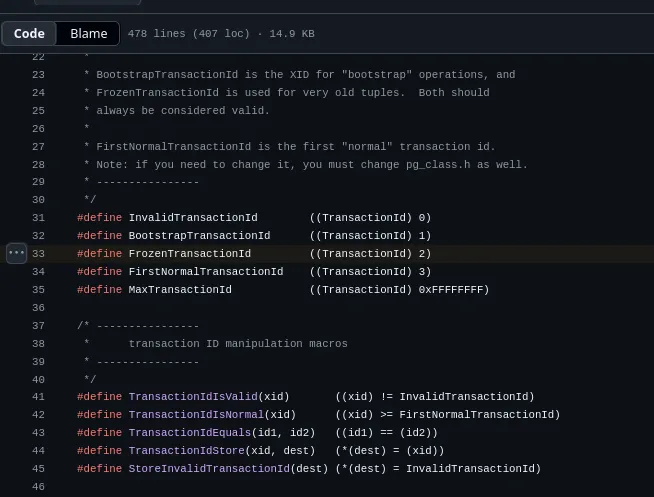Click TransactionIdStore macro name
Image resolution: width=654 pixels, height=497 pixels.
pos(186,451)
